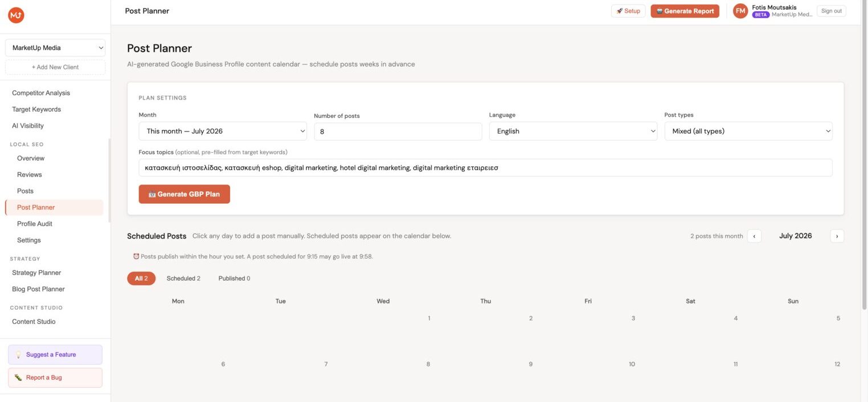Click the Focus topics text field
Screen dimensions: 868x402
[486, 168]
